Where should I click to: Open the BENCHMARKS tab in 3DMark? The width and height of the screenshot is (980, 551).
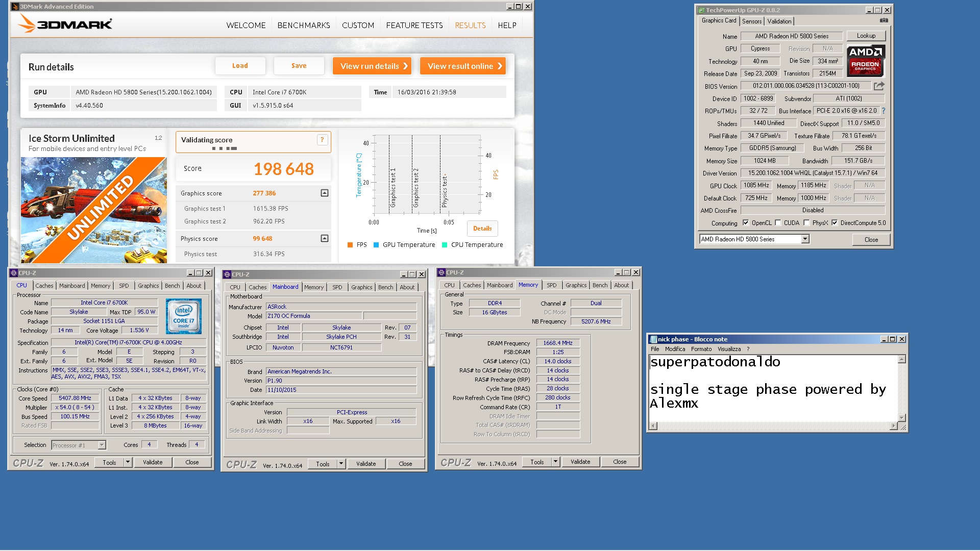pyautogui.click(x=304, y=25)
